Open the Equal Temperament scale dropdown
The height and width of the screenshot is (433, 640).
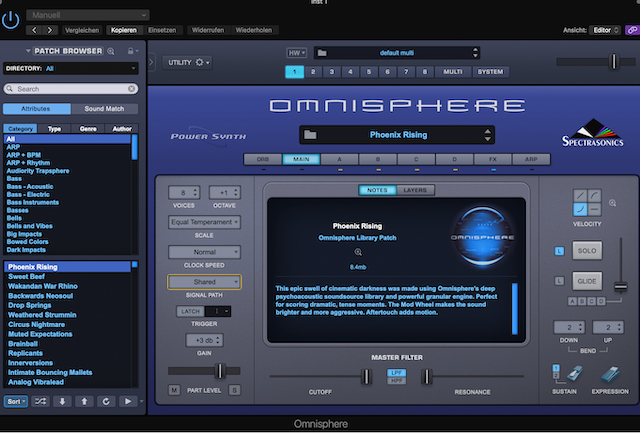pos(204,222)
